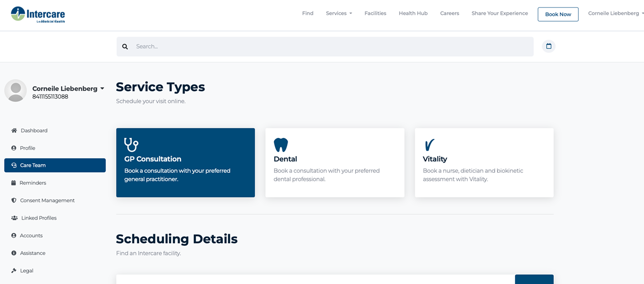Screen dimensions: 644x284
Task: Click the stethoscope icon on GP Consultation
Action: coord(131,145)
